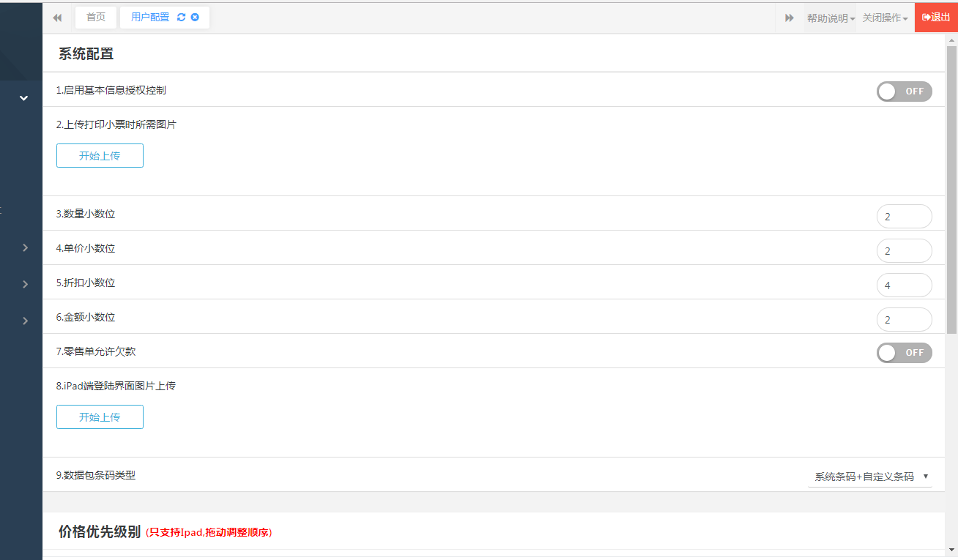Click the 单价小数位 input field
This screenshot has height=560, width=958.
coord(905,251)
